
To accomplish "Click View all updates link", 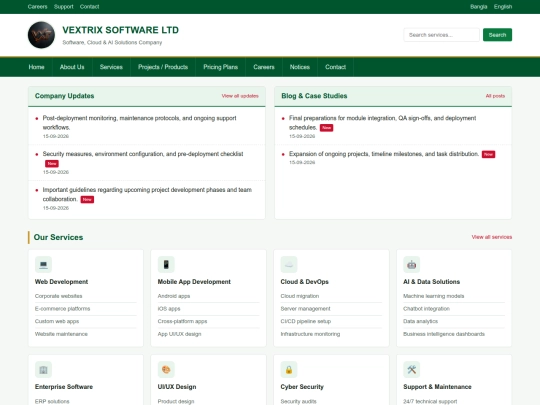I will point(240,96).
